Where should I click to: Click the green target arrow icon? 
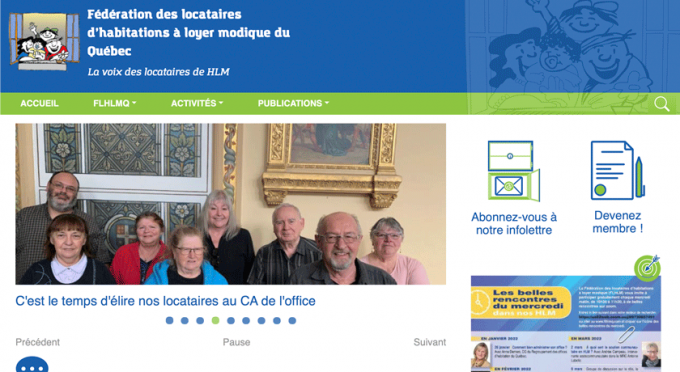pyautogui.click(x=647, y=268)
